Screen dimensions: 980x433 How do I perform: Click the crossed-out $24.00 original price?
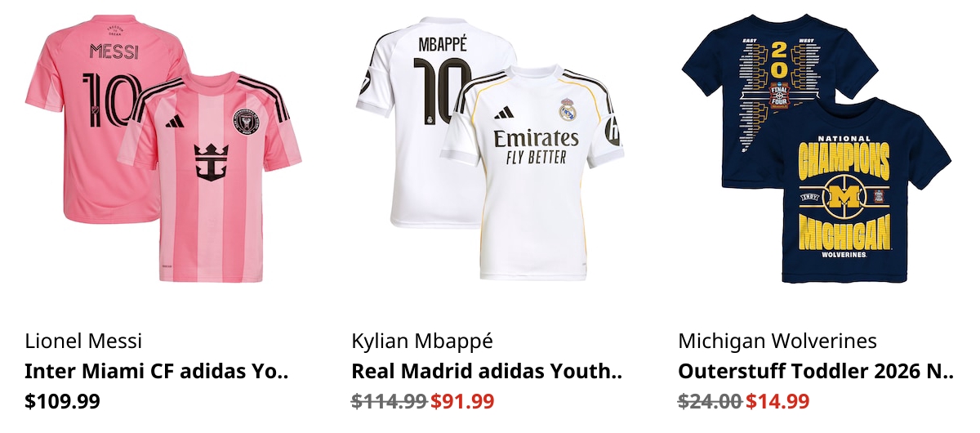[x=710, y=401]
